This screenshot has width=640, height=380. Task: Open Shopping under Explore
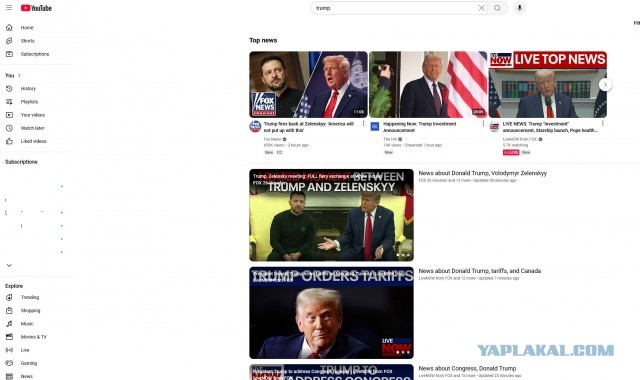tap(30, 311)
